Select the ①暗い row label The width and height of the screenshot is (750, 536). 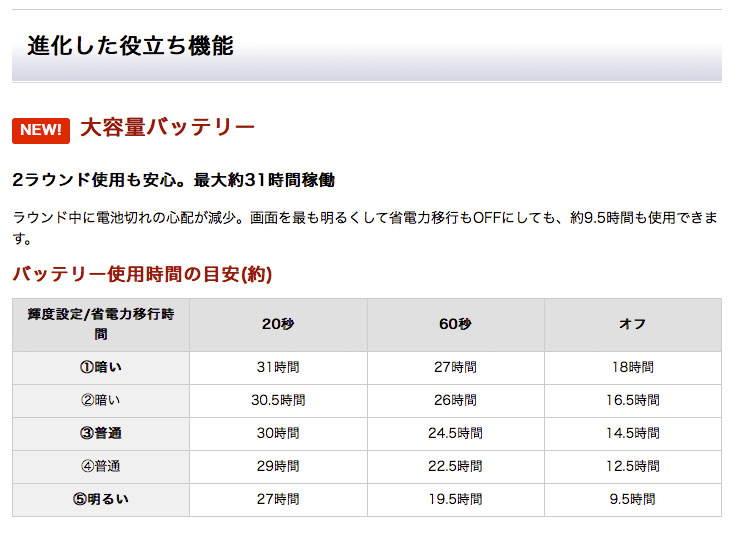pyautogui.click(x=101, y=367)
